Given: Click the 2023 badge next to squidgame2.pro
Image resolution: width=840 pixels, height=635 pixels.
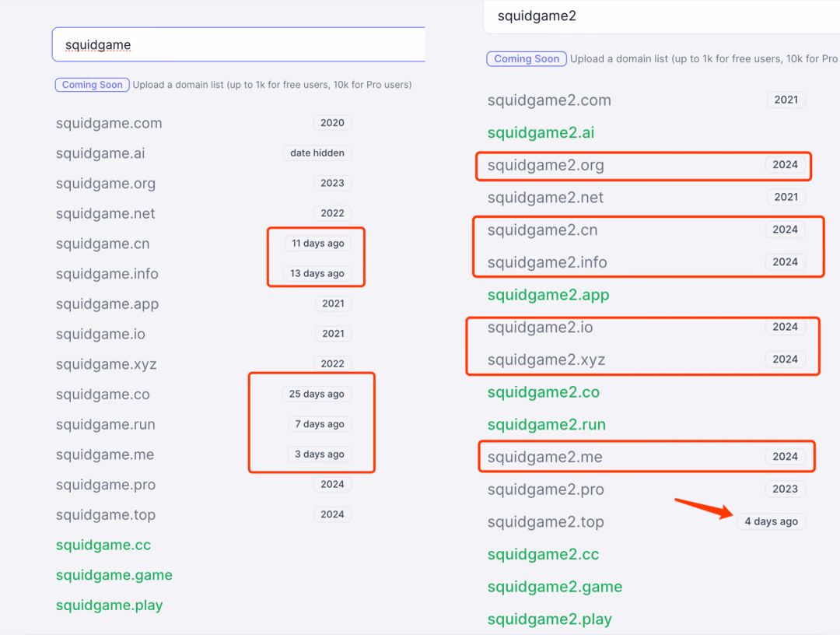Looking at the screenshot, I should click(x=785, y=489).
